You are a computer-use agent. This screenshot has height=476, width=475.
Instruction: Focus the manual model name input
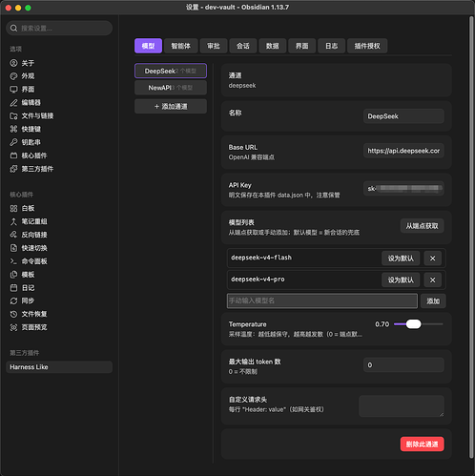click(x=322, y=300)
